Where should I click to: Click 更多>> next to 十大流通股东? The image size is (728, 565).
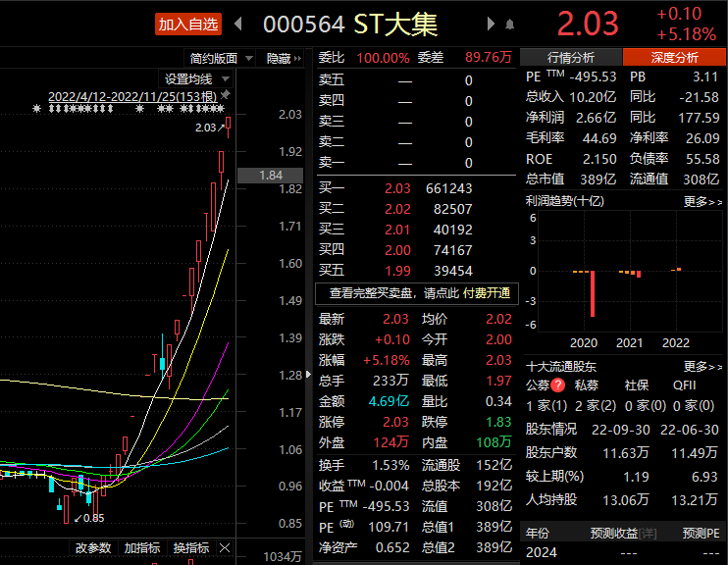pos(702,367)
